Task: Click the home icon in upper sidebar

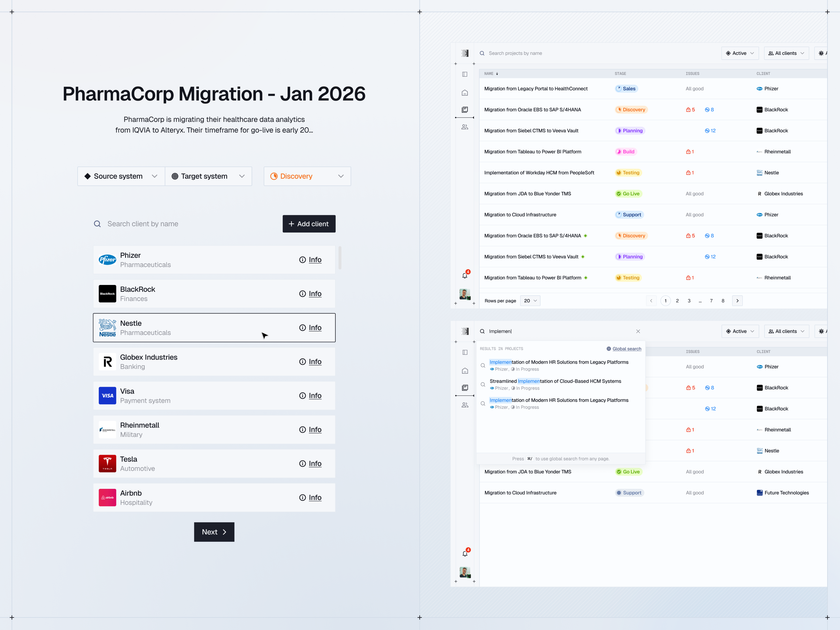Action: (x=465, y=93)
